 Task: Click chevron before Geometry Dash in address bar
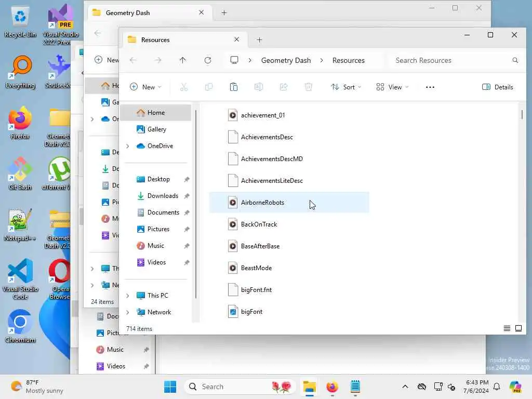(x=250, y=60)
